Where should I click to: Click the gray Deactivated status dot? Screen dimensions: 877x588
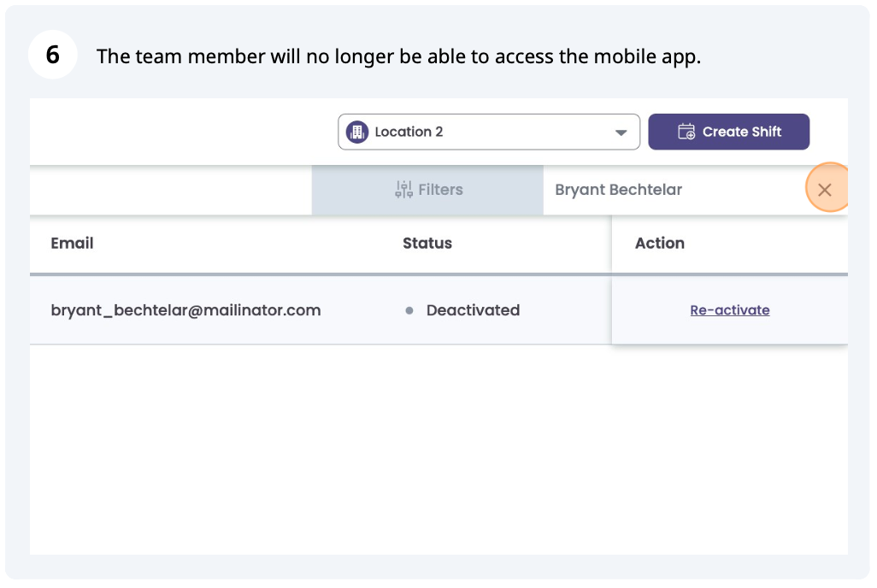click(409, 311)
